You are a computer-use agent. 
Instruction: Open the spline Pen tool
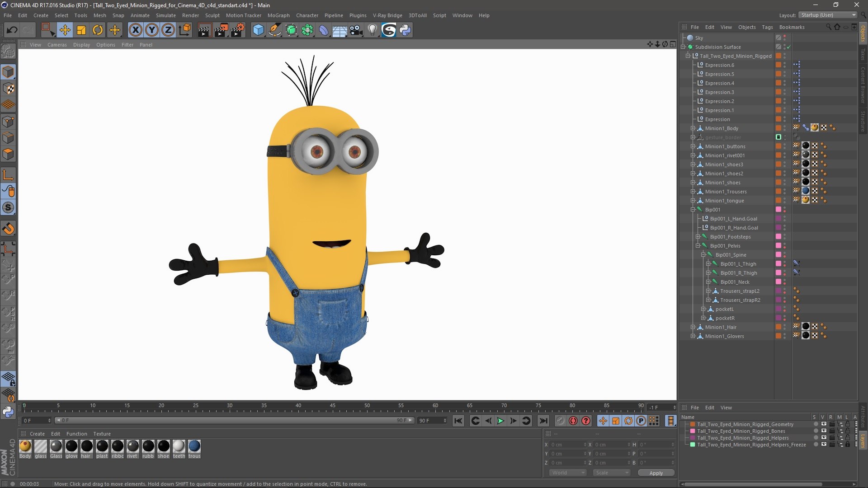[x=274, y=30]
